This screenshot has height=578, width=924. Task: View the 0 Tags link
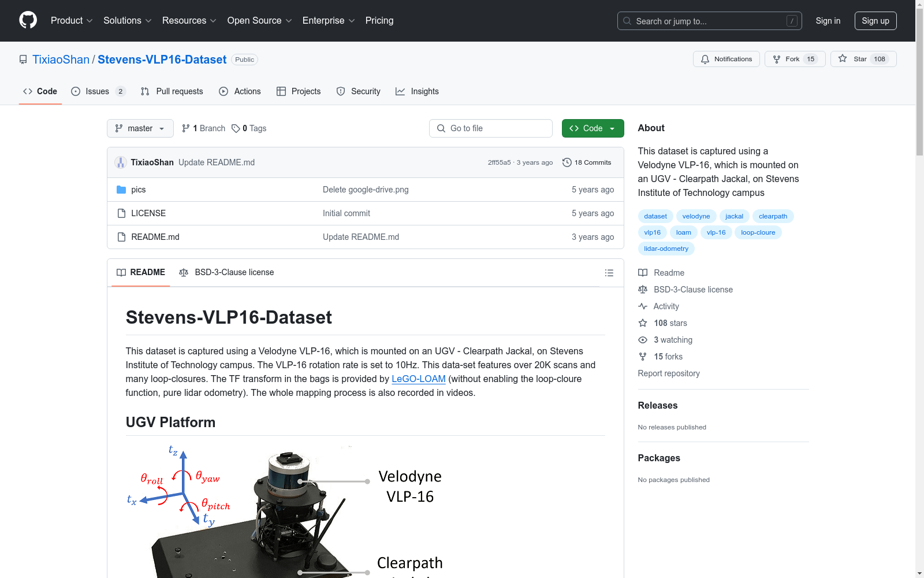point(249,128)
